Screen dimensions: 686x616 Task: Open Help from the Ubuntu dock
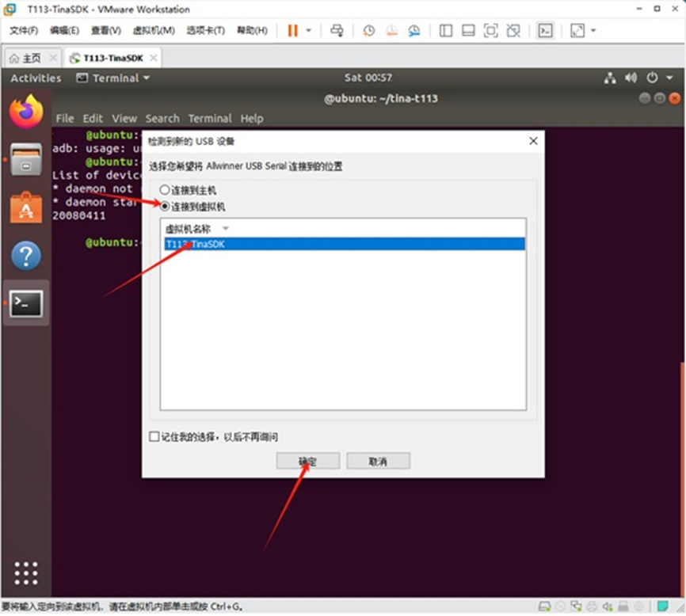(26, 256)
